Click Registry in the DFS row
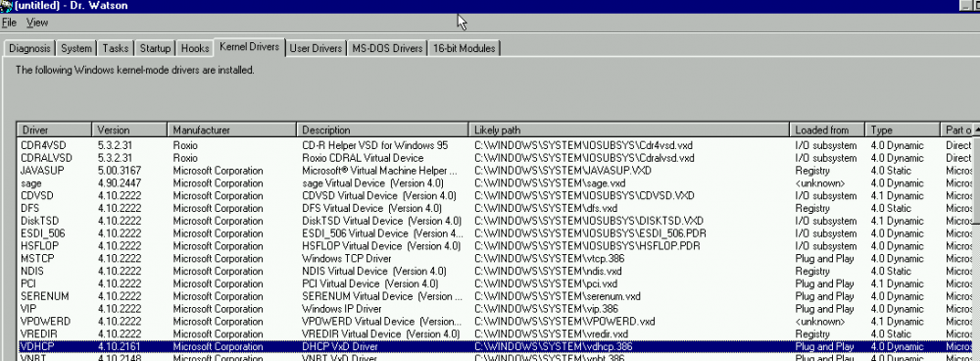The image size is (980, 361). click(x=811, y=208)
